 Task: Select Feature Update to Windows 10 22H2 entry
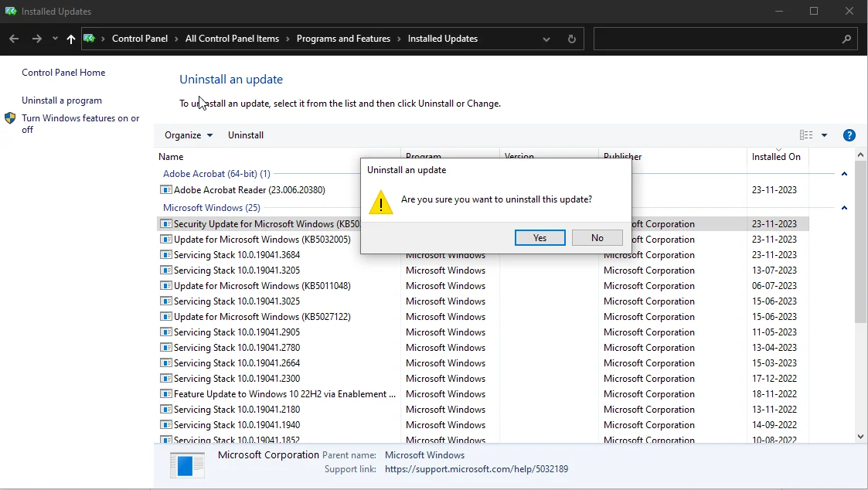[284, 394]
